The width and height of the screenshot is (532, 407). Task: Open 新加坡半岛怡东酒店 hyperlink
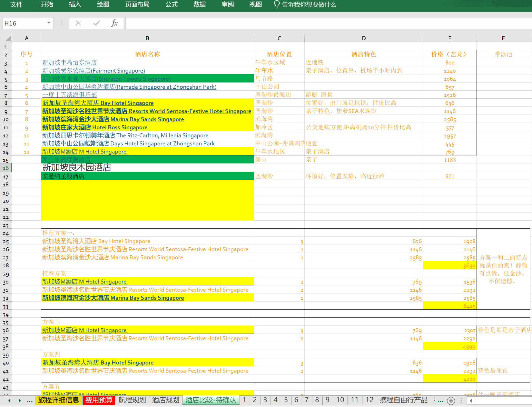[x=69, y=63]
